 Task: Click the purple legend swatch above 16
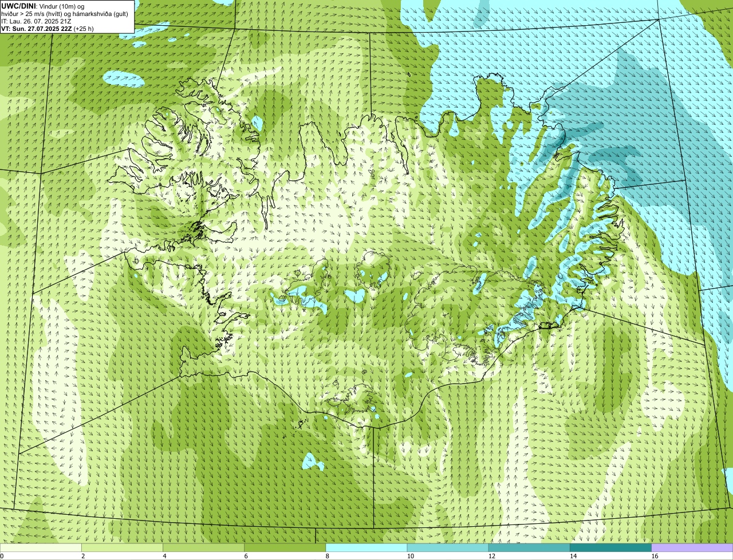[692, 547]
